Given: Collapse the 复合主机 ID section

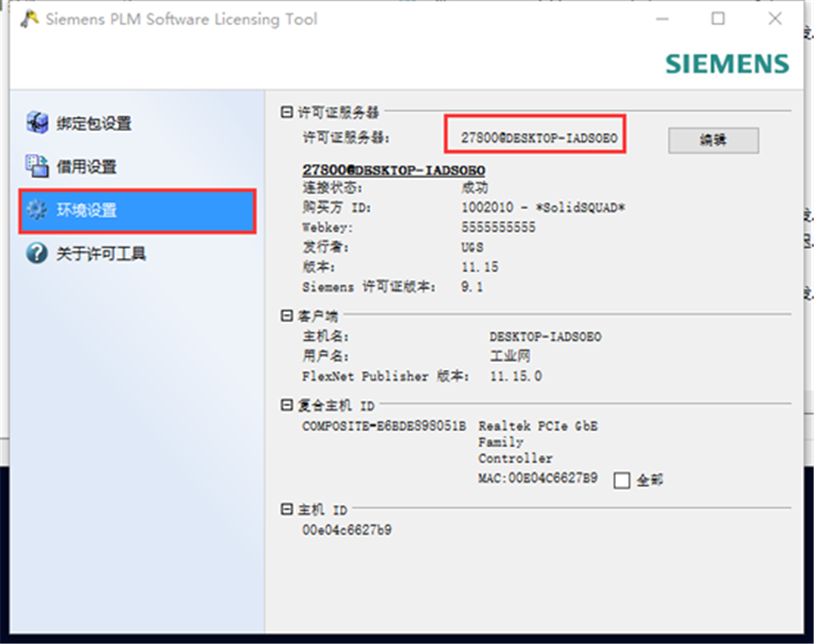Looking at the screenshot, I should pos(287,404).
